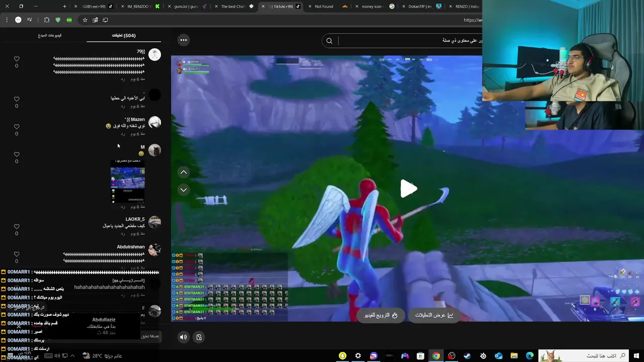Switch to guns.lol browser tab
Viewport: 644px width, 362px height.
pos(186,7)
